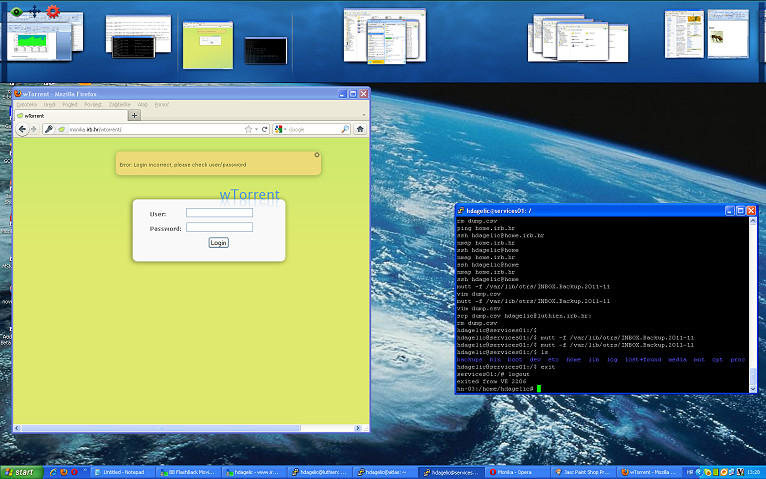Launch Firefox from quick launch
Image resolution: width=766 pixels, height=479 pixels.
click(x=64, y=472)
